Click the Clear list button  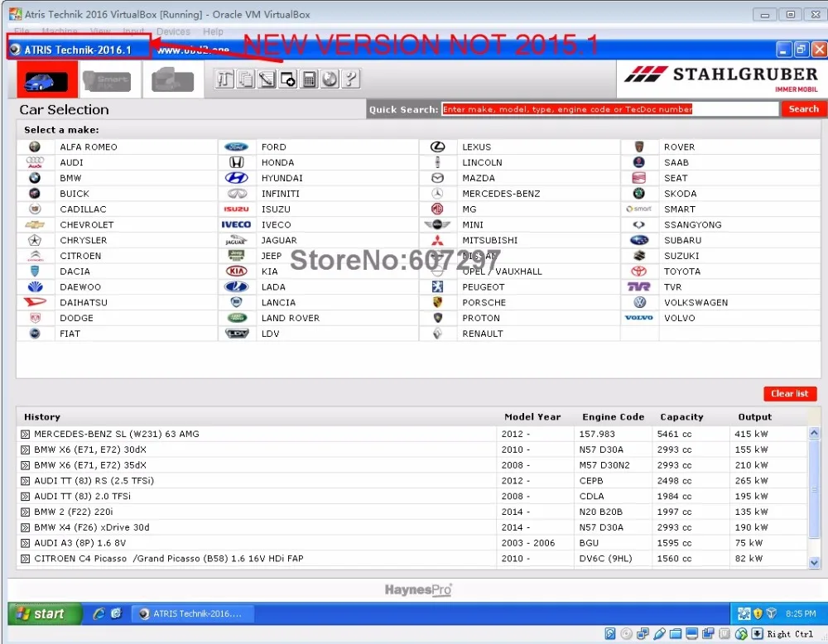tap(789, 394)
